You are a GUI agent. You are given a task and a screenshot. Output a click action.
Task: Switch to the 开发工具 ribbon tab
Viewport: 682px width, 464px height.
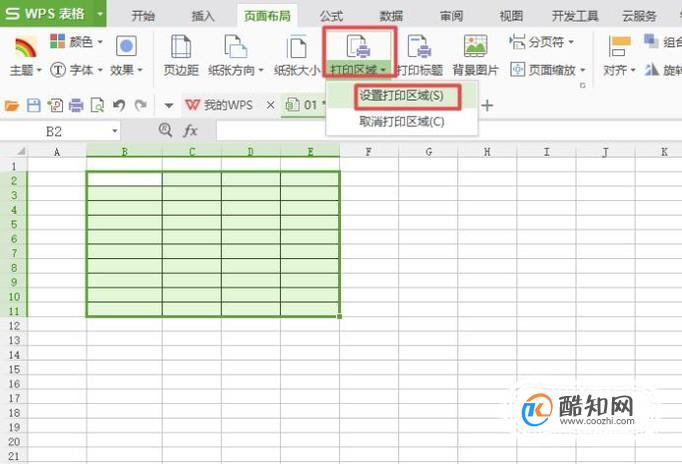[575, 16]
